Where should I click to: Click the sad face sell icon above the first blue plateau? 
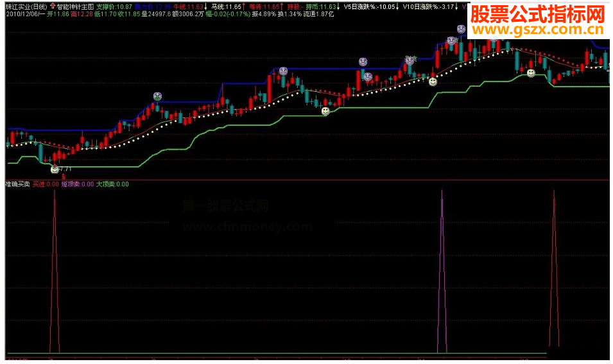[x=157, y=96]
